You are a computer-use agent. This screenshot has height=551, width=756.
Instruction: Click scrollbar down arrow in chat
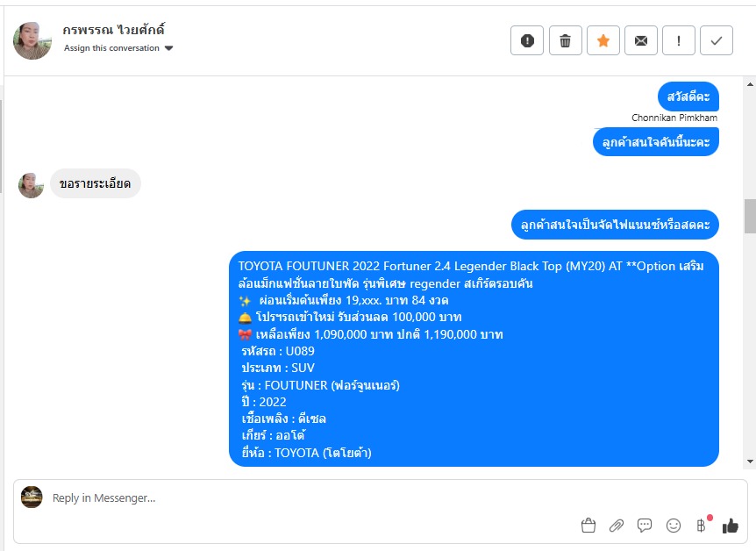750,462
